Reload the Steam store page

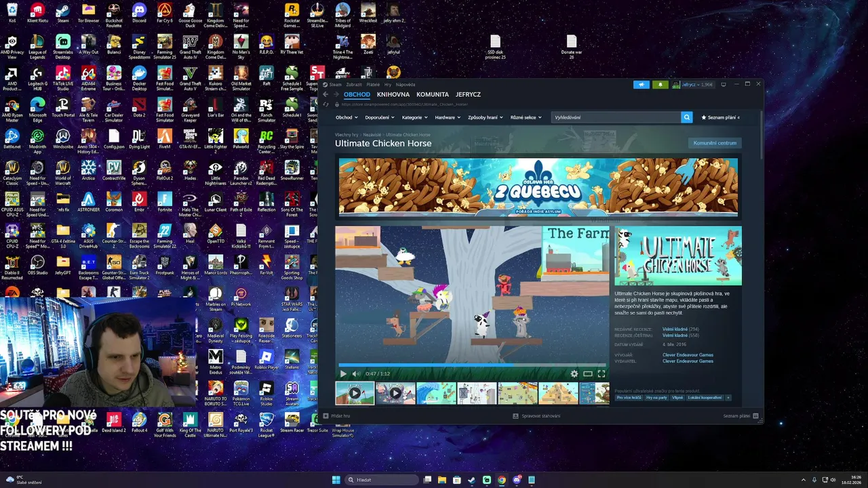click(325, 104)
